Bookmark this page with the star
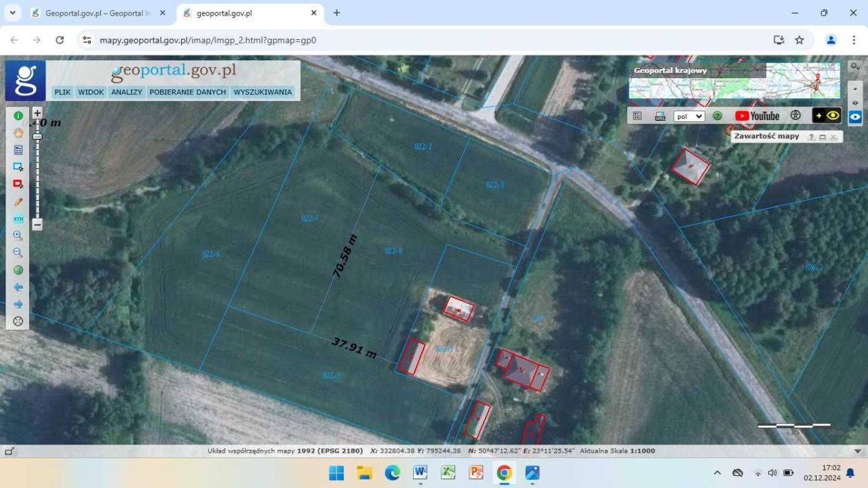The width and height of the screenshot is (868, 488). pos(800,40)
